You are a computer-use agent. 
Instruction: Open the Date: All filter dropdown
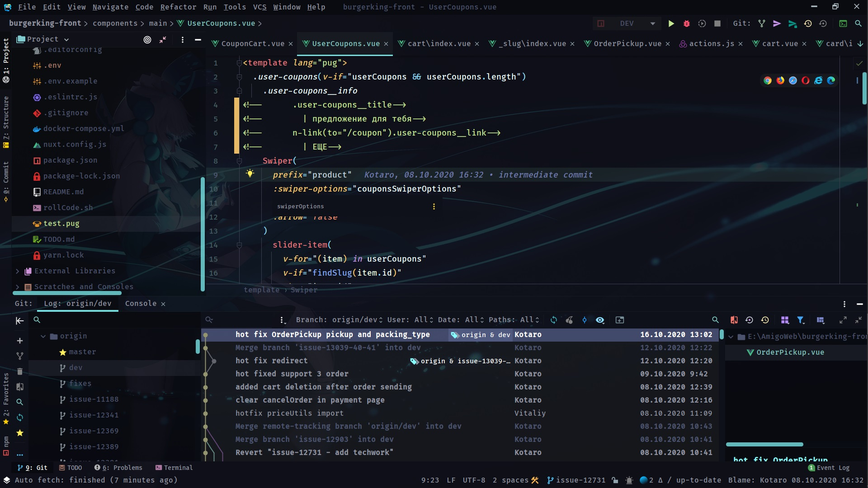coord(461,320)
